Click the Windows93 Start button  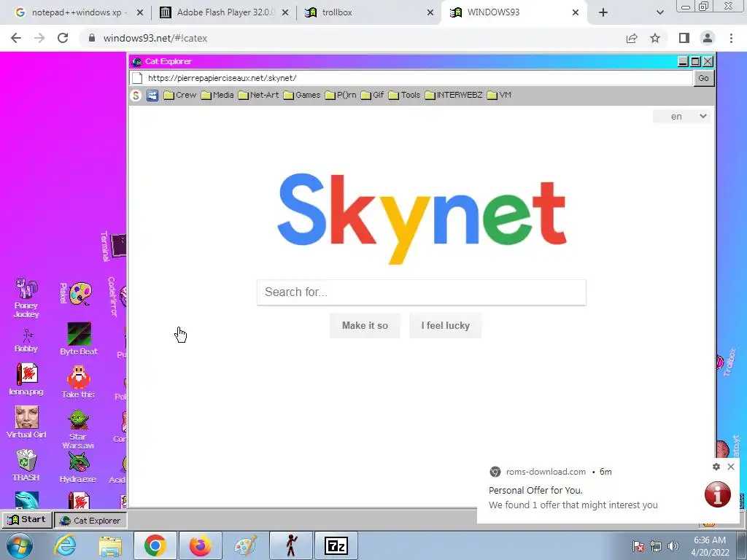pos(27,519)
